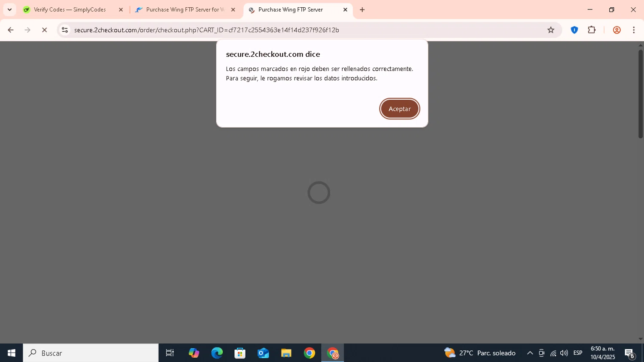The image size is (644, 362).
Task: Open Google Chrome from the taskbar
Action: click(x=310, y=353)
